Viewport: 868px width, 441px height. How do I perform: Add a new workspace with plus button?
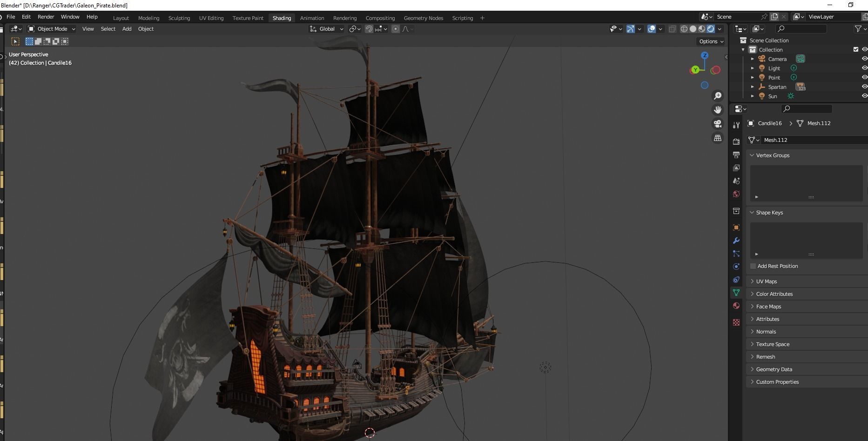tap(482, 18)
